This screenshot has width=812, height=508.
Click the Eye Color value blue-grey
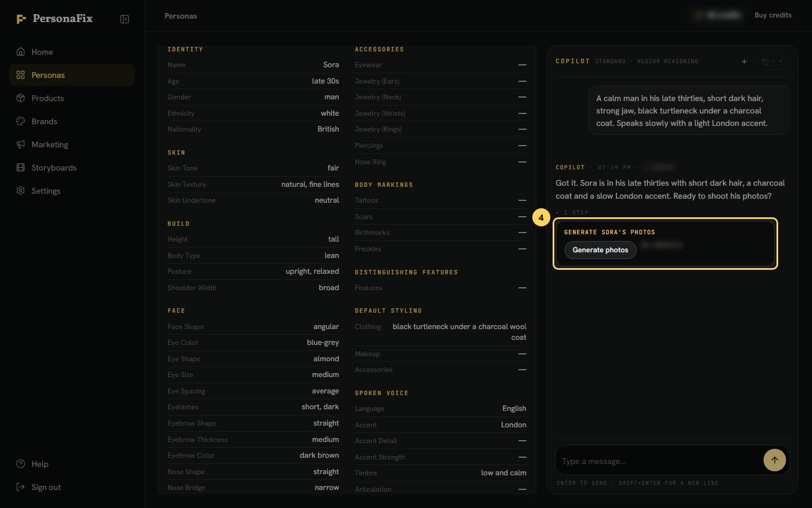[x=323, y=343]
